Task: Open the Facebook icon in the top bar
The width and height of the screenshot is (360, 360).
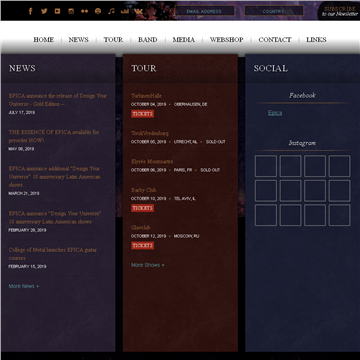Action: [30, 11]
